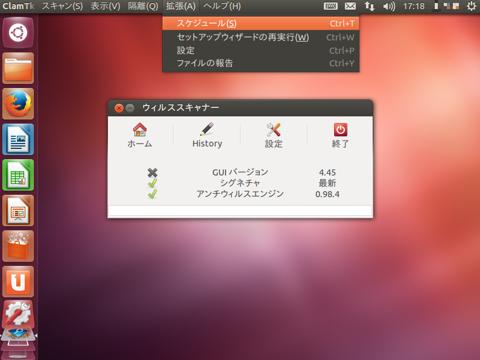The width and height of the screenshot is (480, 360).
Task: Minimize the ウィルススキャナー window
Action: coord(130,108)
